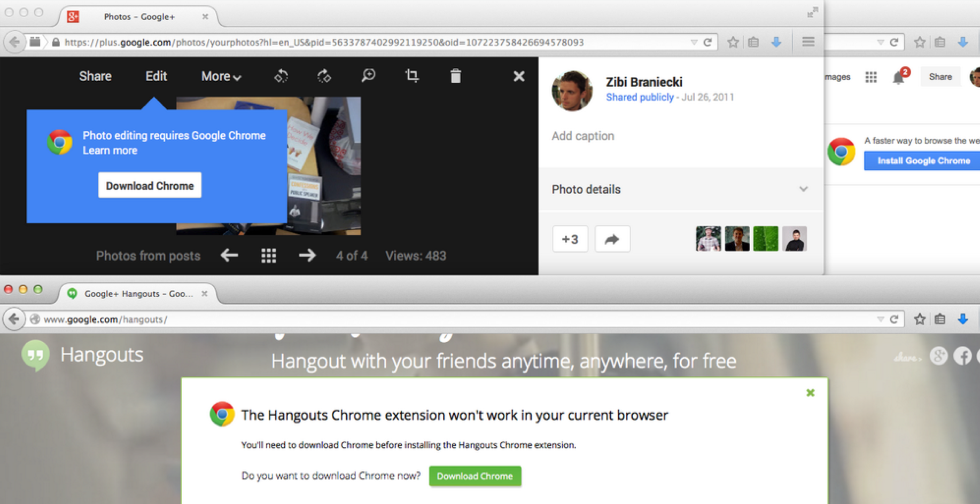Click the "Views: 483" text

pyautogui.click(x=416, y=256)
